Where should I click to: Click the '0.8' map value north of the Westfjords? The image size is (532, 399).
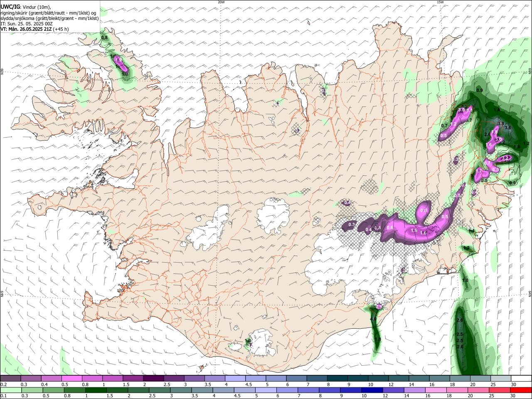pos(104,38)
